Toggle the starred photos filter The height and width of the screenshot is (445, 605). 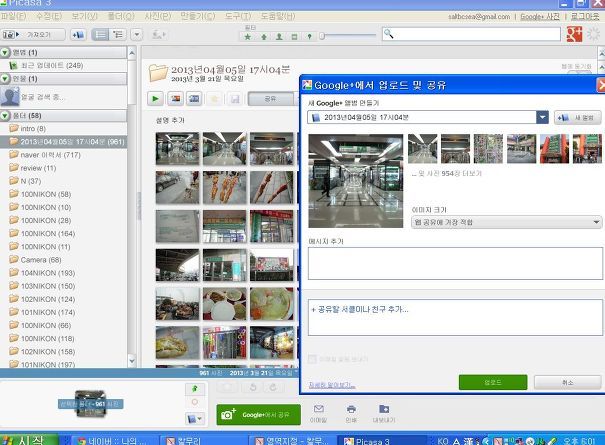[x=248, y=37]
